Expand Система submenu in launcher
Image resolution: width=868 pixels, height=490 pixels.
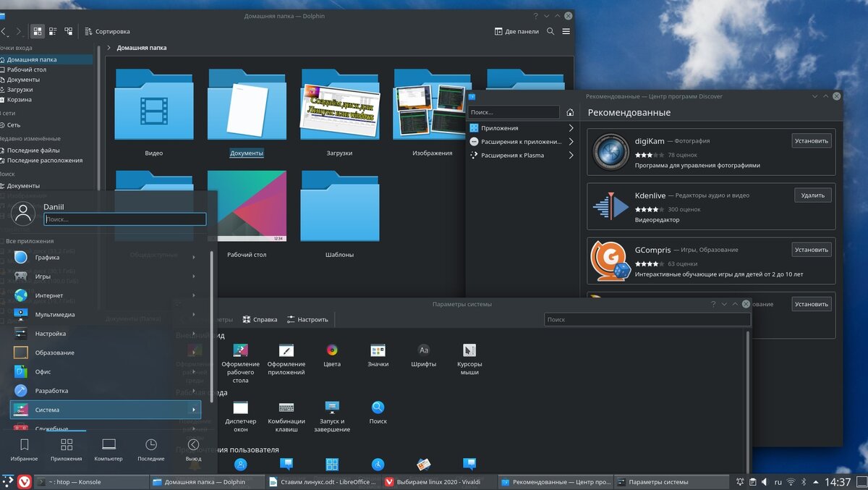[x=105, y=410]
